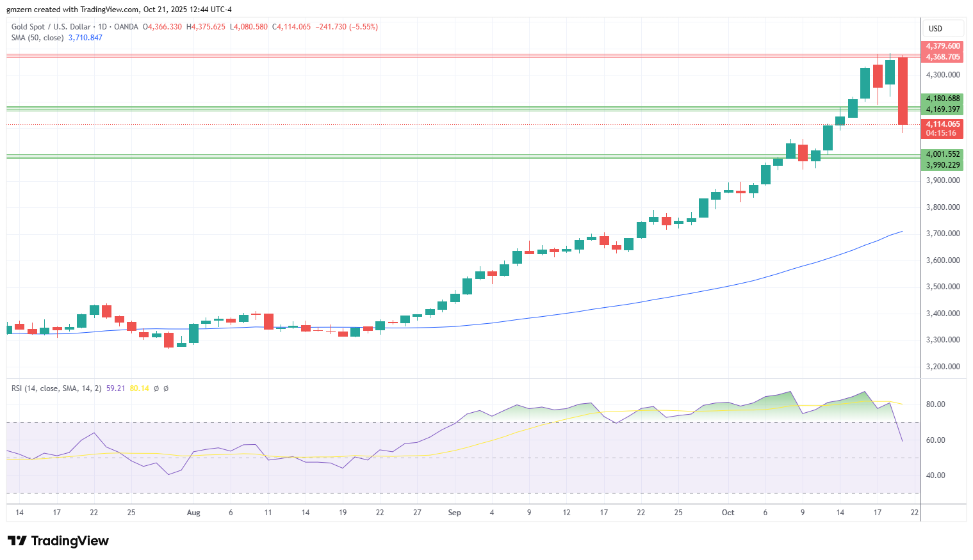Click the 3,200.000 price axis tick
Image resolution: width=973 pixels, height=560 pixels.
click(943, 367)
